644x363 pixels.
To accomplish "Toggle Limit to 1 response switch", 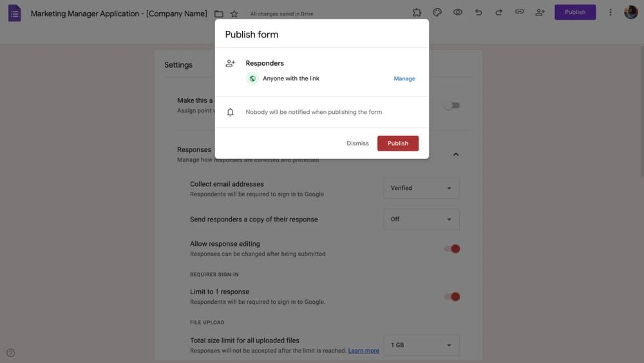I will click(452, 297).
